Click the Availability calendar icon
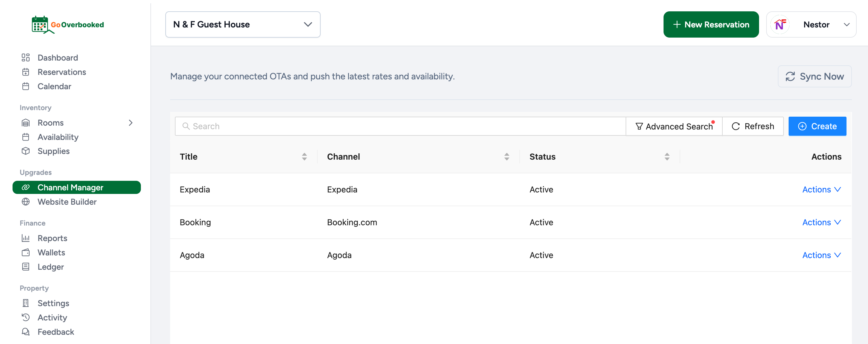 point(26,137)
